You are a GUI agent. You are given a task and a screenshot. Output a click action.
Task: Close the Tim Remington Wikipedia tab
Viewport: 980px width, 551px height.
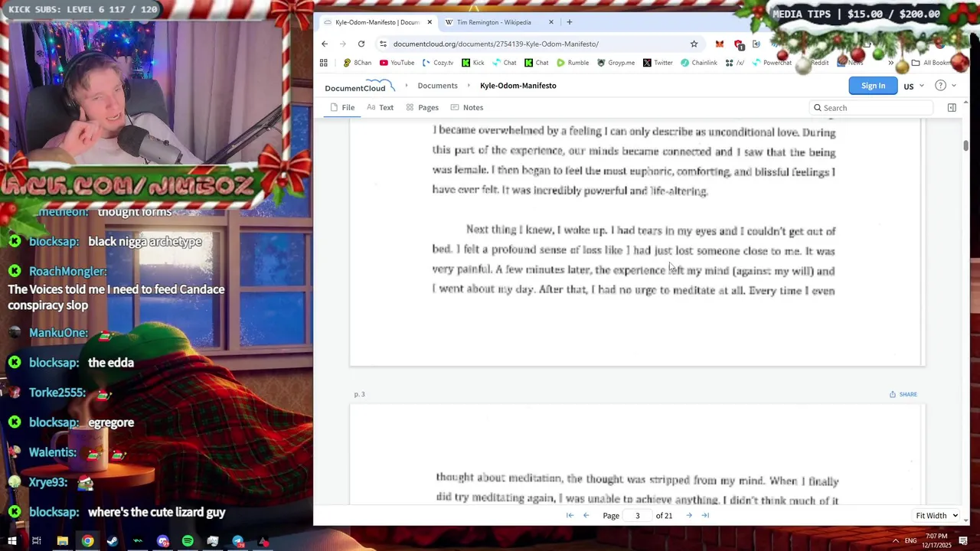click(551, 22)
